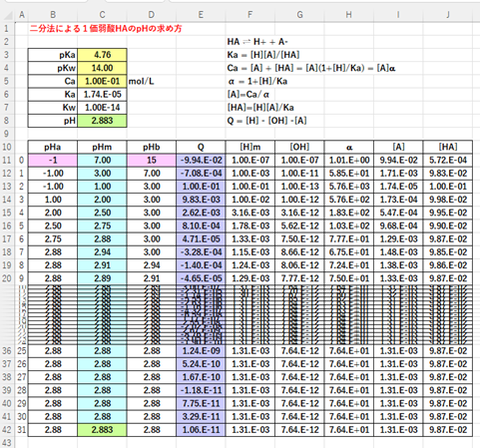Select row 10 header
480x448 pixels.
tap(7, 147)
